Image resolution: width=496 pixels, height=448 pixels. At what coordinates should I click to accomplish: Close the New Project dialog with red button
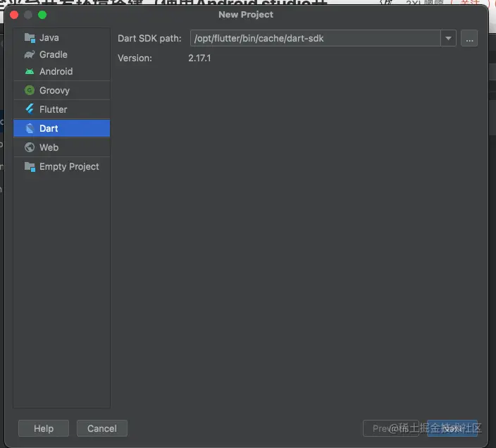[14, 15]
